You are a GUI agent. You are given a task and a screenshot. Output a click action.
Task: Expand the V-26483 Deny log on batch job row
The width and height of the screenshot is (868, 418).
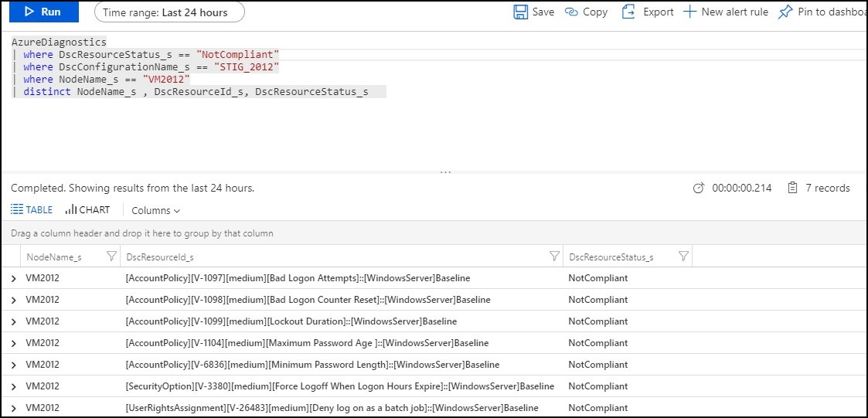point(13,408)
